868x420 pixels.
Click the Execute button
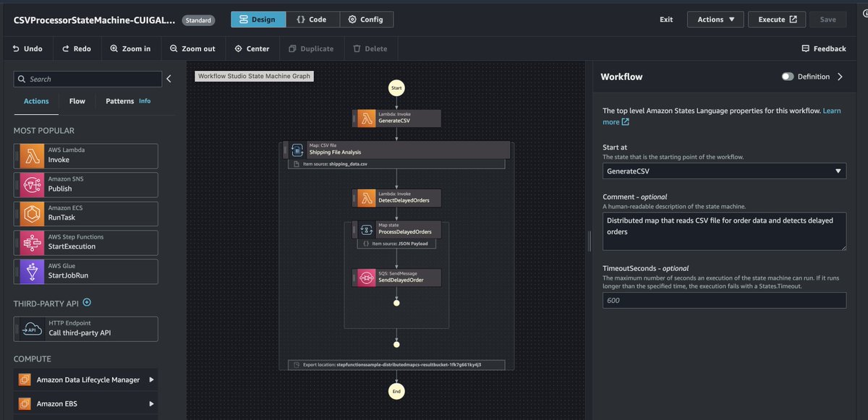click(x=777, y=20)
